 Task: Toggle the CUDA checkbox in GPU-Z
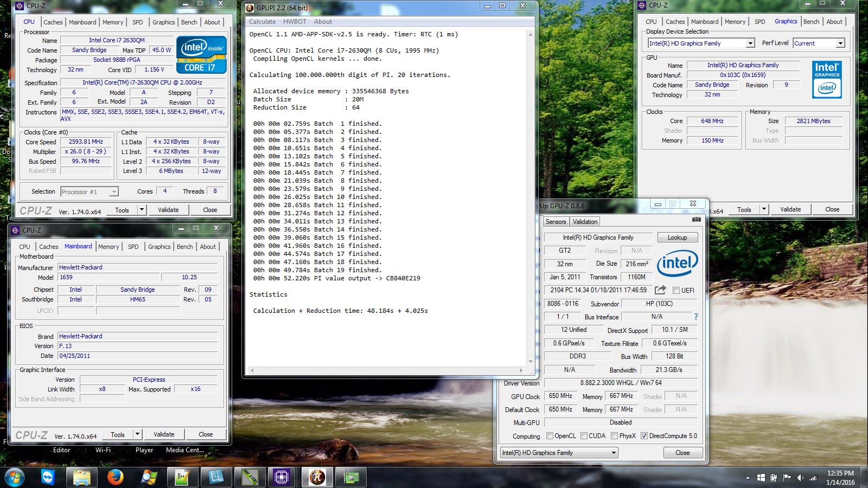(584, 435)
